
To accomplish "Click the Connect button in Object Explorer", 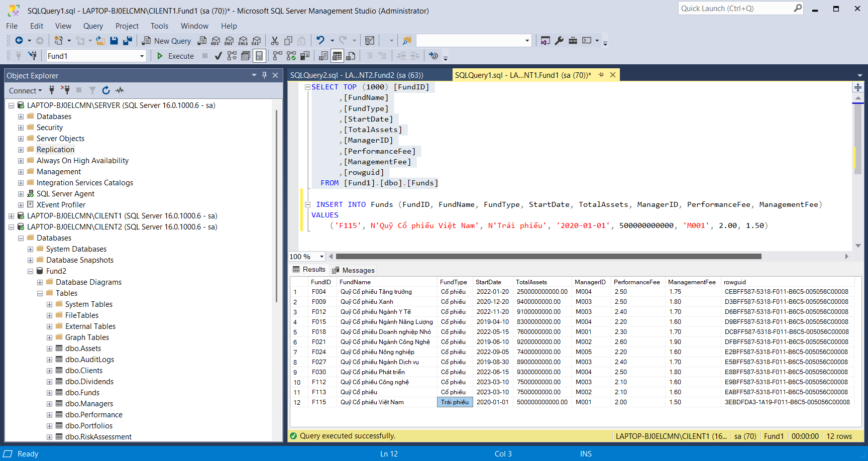I will (23, 90).
